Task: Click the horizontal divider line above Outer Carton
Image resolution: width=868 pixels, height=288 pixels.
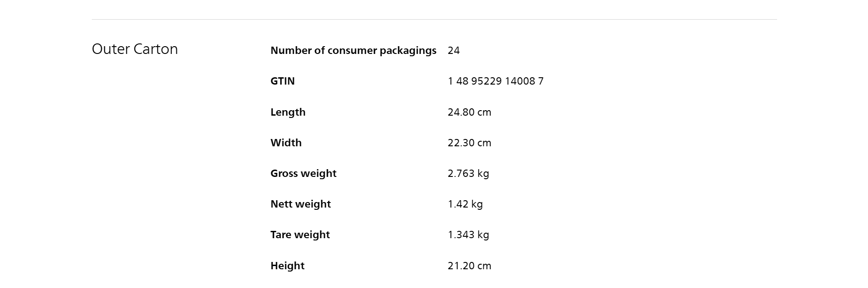Action: pyautogui.click(x=434, y=19)
